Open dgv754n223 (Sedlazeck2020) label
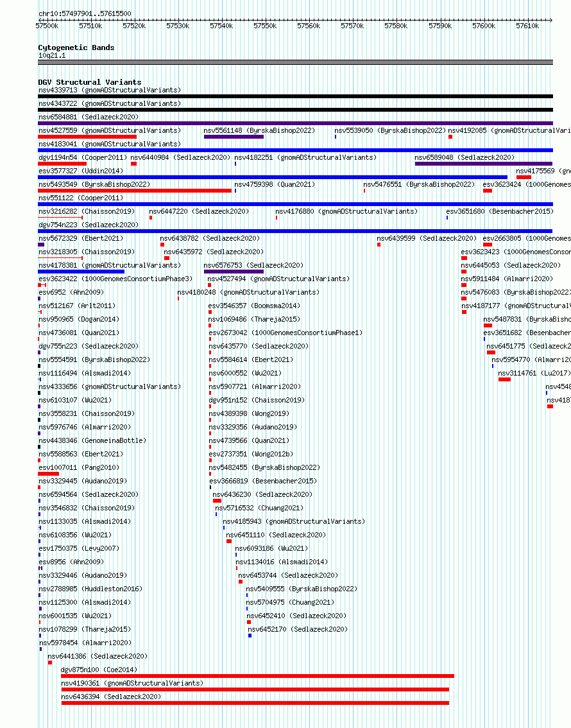The image size is (571, 728). 89,225
